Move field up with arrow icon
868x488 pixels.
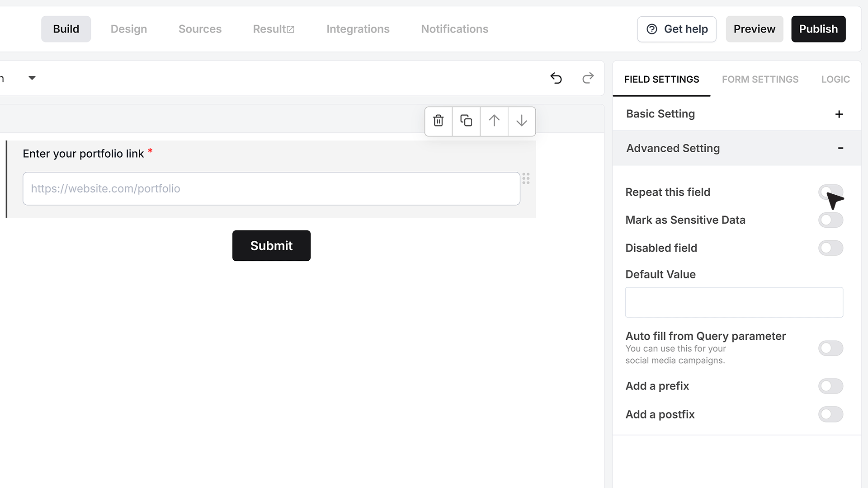(x=494, y=121)
